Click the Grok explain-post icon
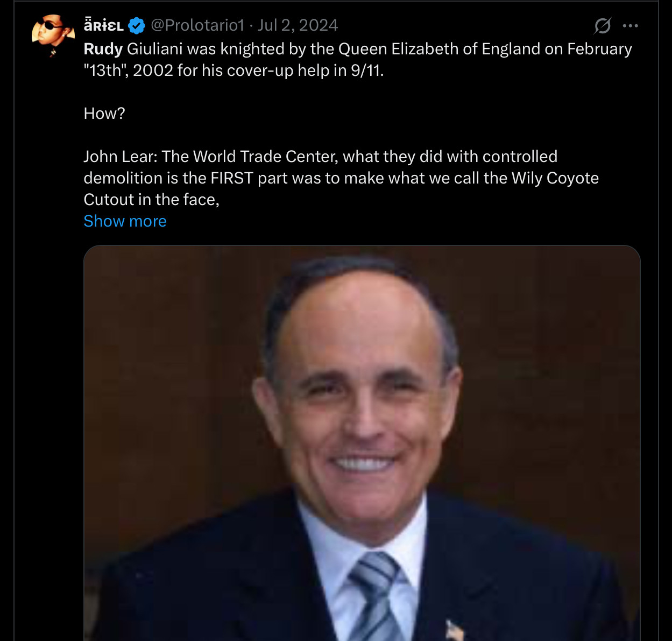This screenshot has width=672, height=641. pyautogui.click(x=603, y=25)
